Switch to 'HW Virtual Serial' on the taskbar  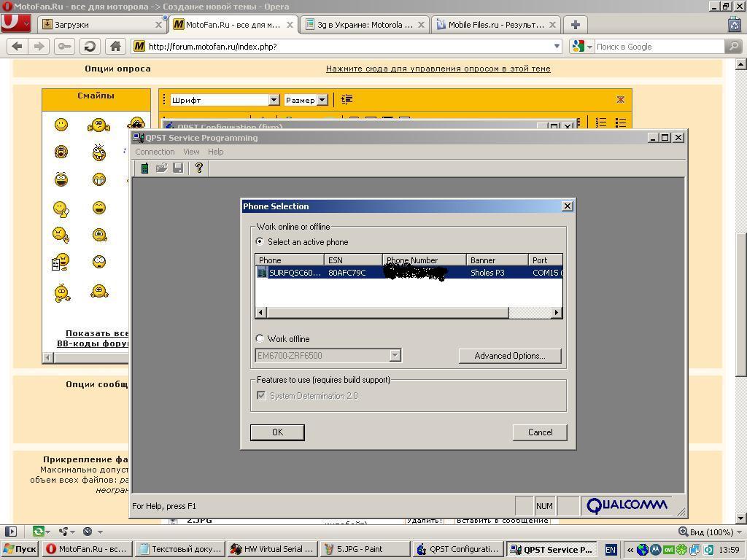[x=272, y=549]
